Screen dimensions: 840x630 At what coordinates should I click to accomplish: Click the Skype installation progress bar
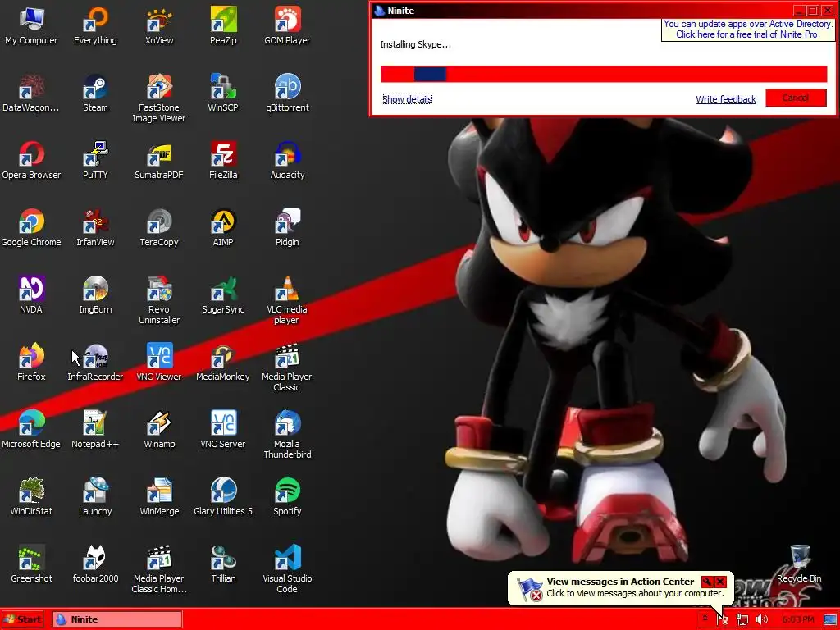(x=604, y=74)
